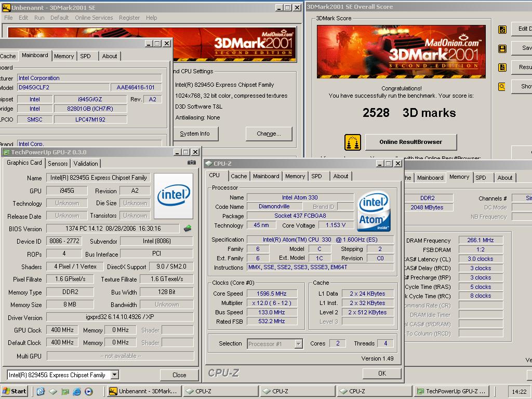This screenshot has width=532, height=399.
Task: Click Close button in GPU-Z
Action: (179, 375)
